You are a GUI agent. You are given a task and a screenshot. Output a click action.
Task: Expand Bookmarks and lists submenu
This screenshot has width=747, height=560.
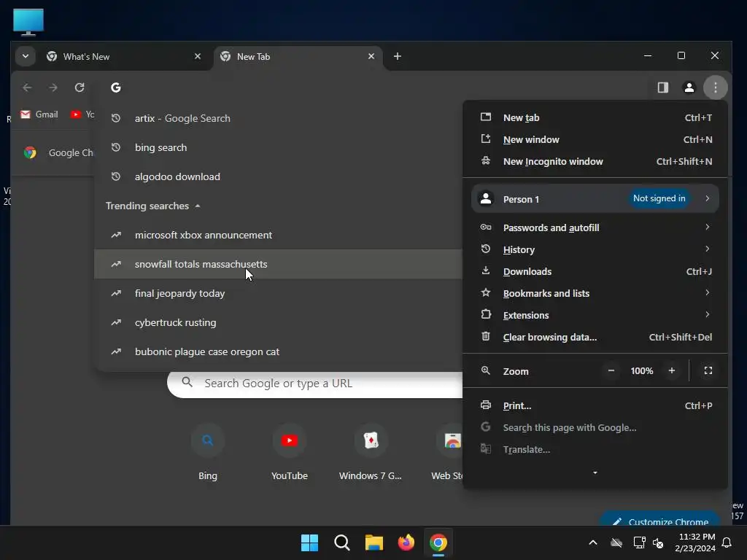point(595,293)
